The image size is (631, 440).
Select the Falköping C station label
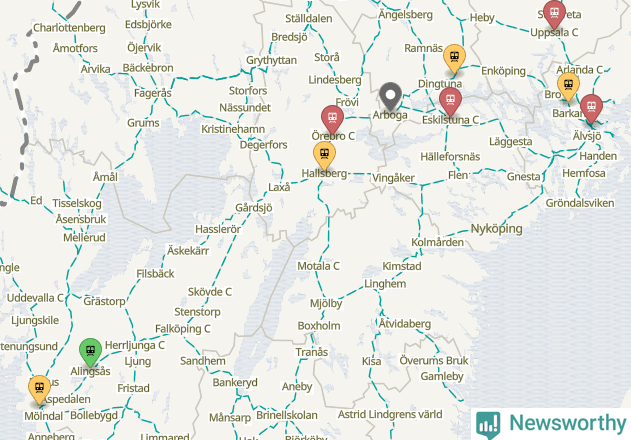point(183,329)
